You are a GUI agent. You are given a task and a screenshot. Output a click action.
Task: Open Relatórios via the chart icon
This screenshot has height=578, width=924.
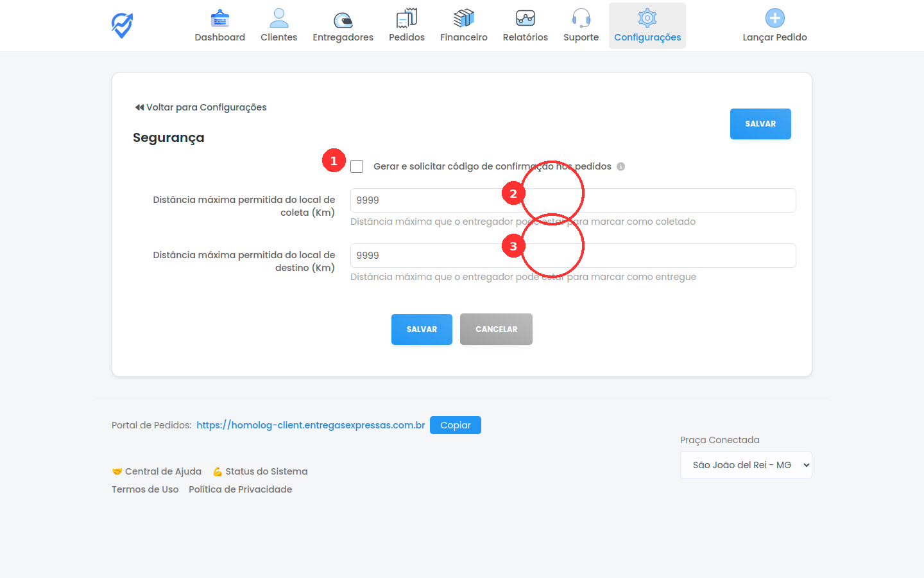(525, 17)
